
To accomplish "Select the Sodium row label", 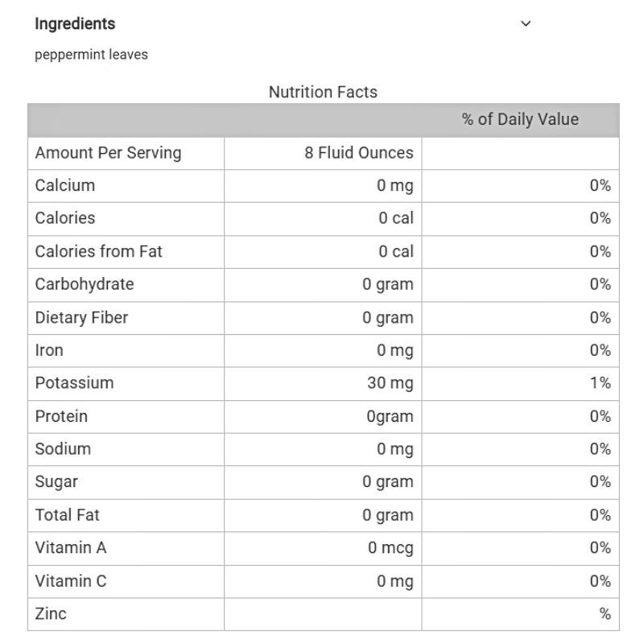I will [63, 449].
